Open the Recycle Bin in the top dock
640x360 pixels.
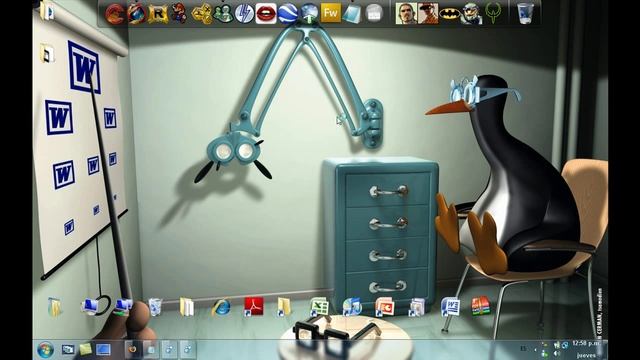(525, 13)
